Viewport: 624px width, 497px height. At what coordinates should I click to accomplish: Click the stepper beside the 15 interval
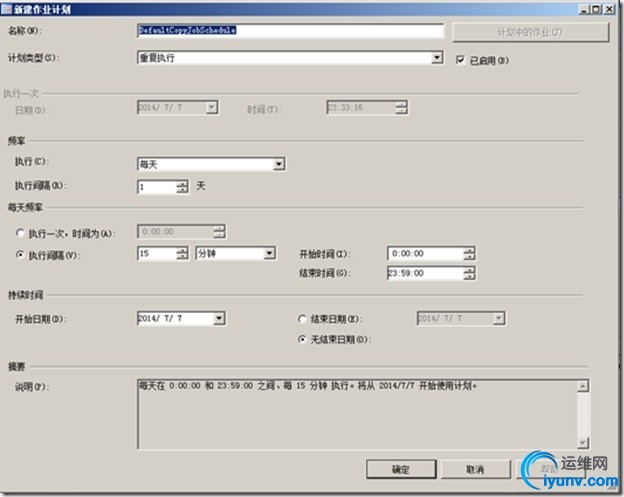182,253
